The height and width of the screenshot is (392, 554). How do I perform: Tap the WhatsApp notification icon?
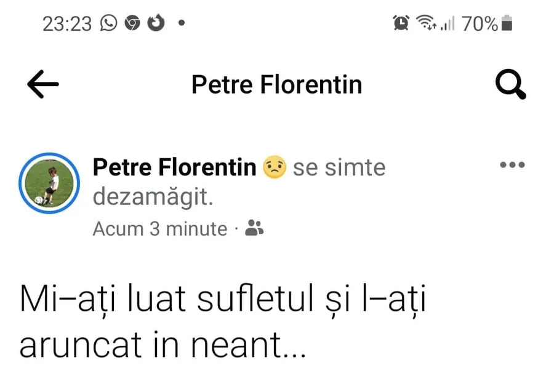coord(109,23)
